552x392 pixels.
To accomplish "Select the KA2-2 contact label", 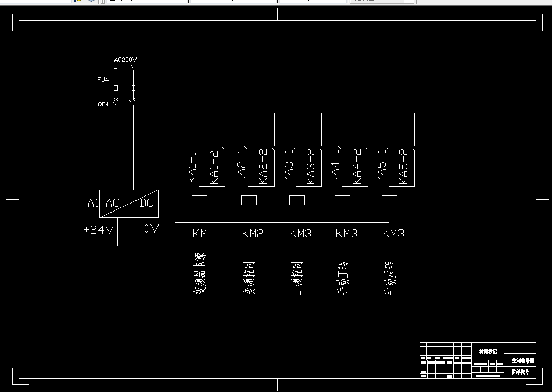I will tap(263, 166).
